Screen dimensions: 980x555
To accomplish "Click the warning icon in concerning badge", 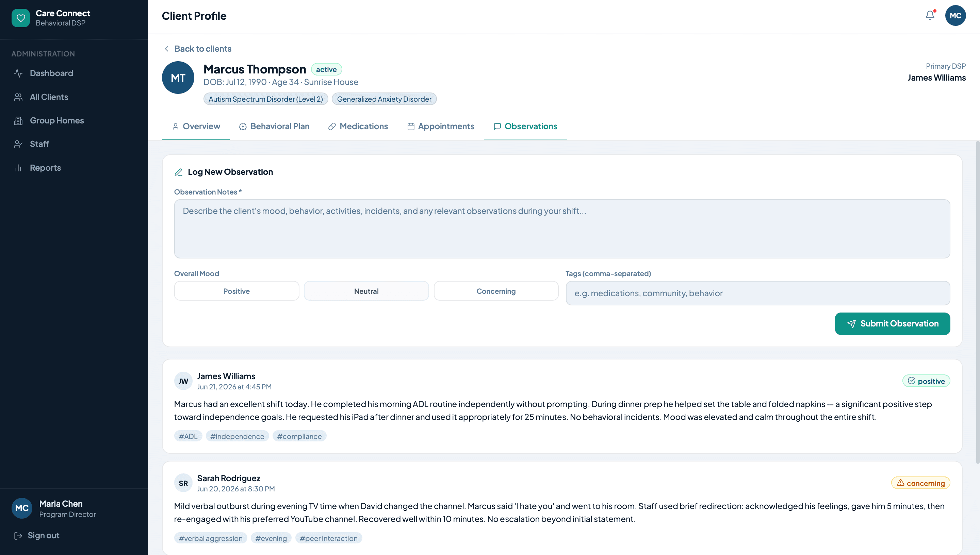I will pos(901,483).
